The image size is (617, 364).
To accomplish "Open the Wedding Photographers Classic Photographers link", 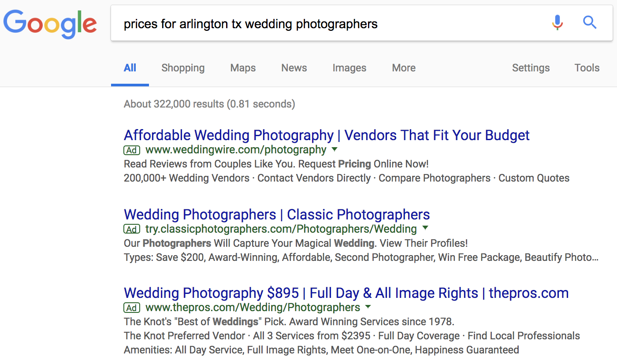I will [x=277, y=215].
